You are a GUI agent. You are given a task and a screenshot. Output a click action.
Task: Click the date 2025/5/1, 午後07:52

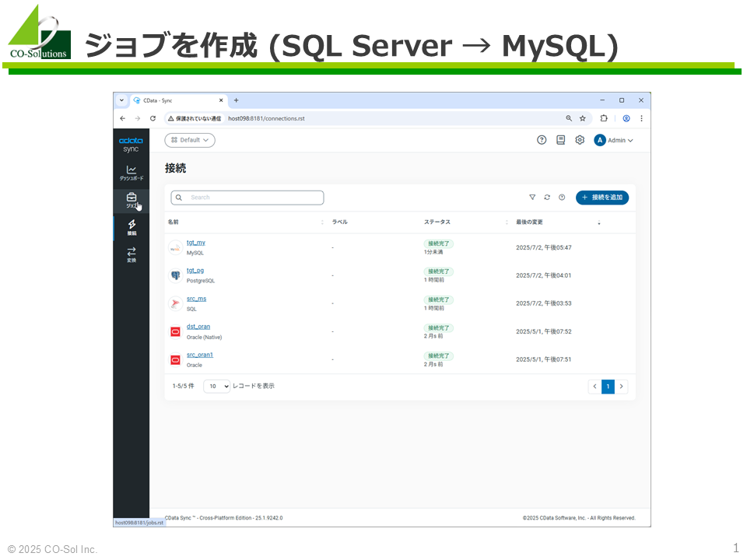[544, 331]
